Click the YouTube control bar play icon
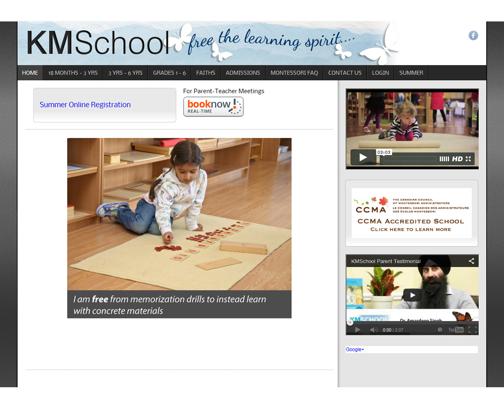The image size is (504, 420). click(x=358, y=330)
